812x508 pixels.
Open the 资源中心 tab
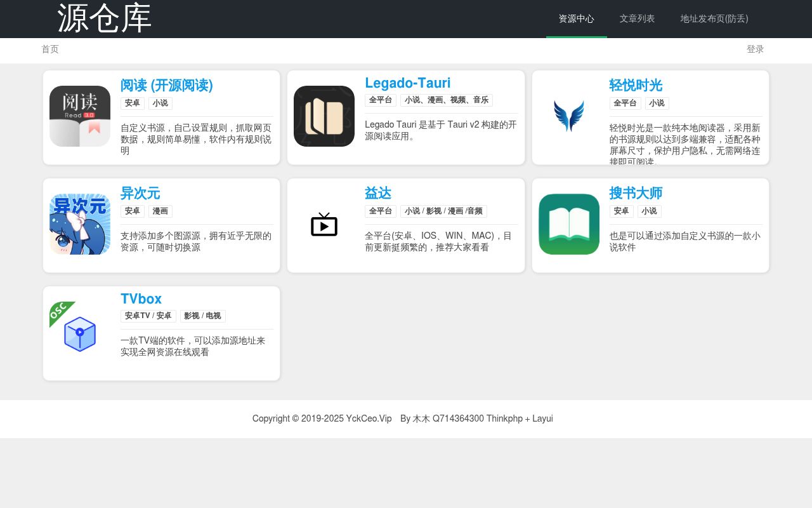[x=577, y=19]
